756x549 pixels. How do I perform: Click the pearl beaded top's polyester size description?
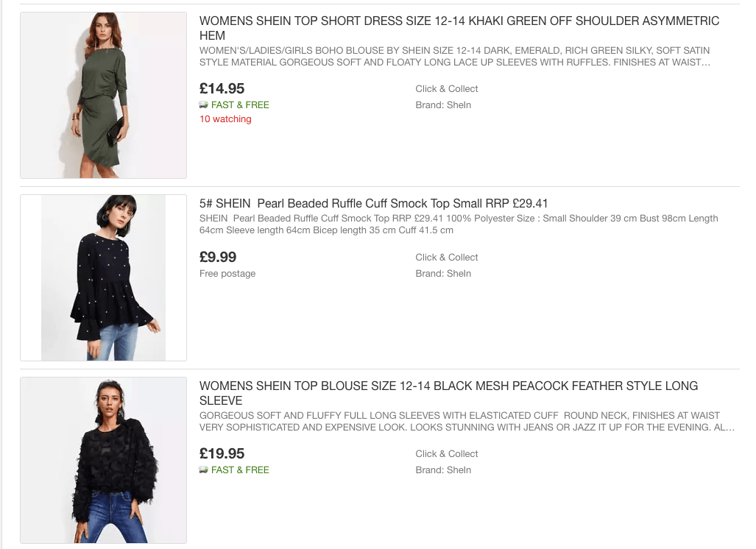[x=458, y=224]
